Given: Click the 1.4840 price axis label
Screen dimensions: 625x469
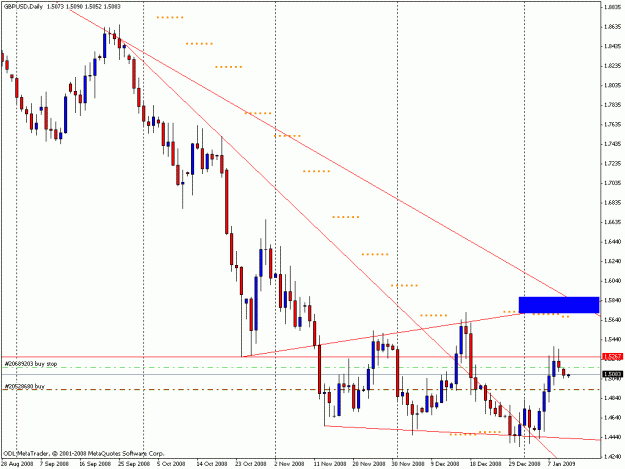Looking at the screenshot, I should tap(613, 398).
